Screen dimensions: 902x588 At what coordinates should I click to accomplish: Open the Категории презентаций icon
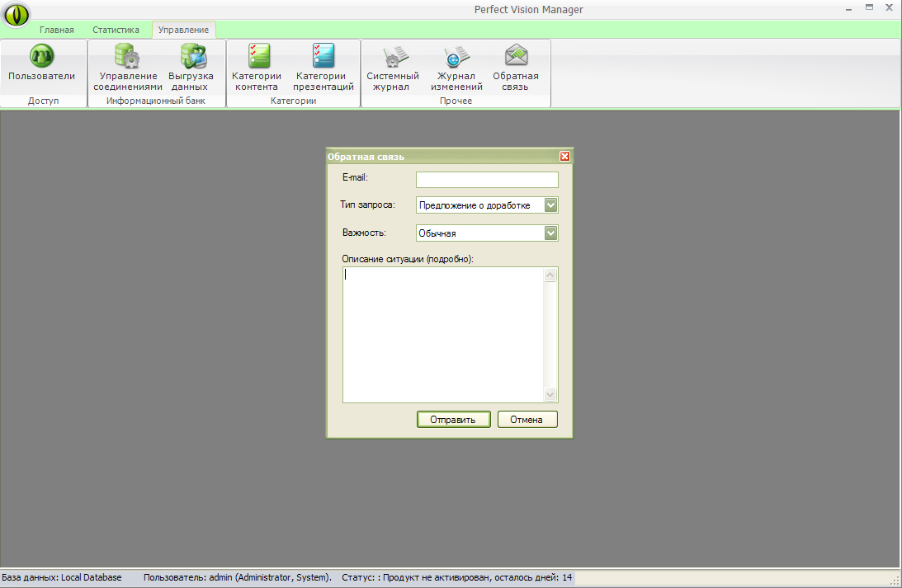point(323,57)
